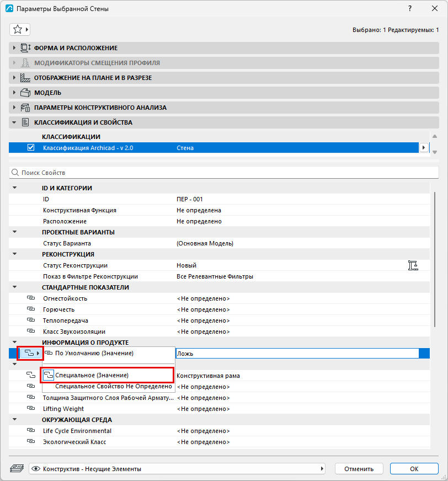Image resolution: width=448 pixels, height=481 pixels.
Task: Click the Статус Реконструкции value Новый
Action: (x=186, y=265)
